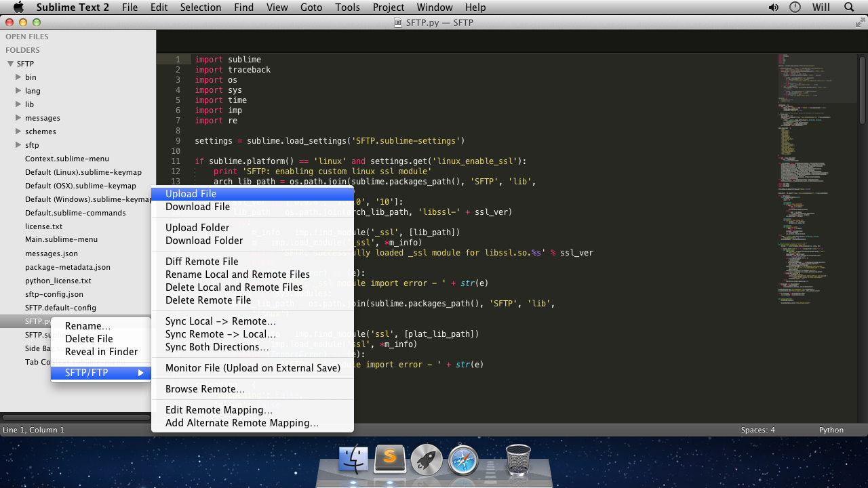868x488 pixels.
Task: Open Spotlight search in the menu bar
Action: pyautogui.click(x=850, y=7)
